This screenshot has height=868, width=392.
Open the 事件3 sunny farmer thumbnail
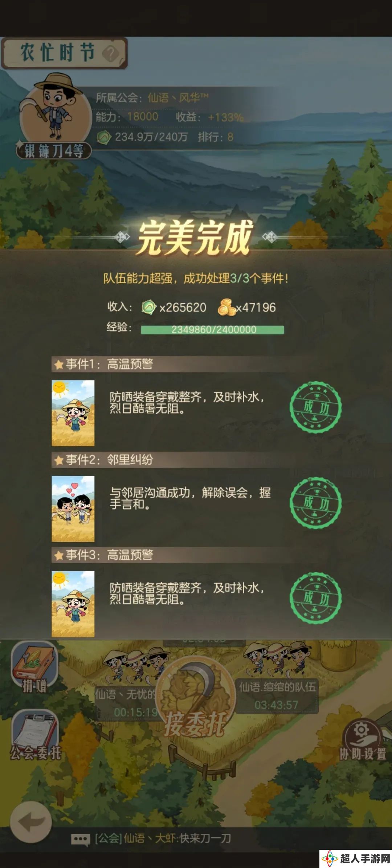pyautogui.click(x=73, y=604)
